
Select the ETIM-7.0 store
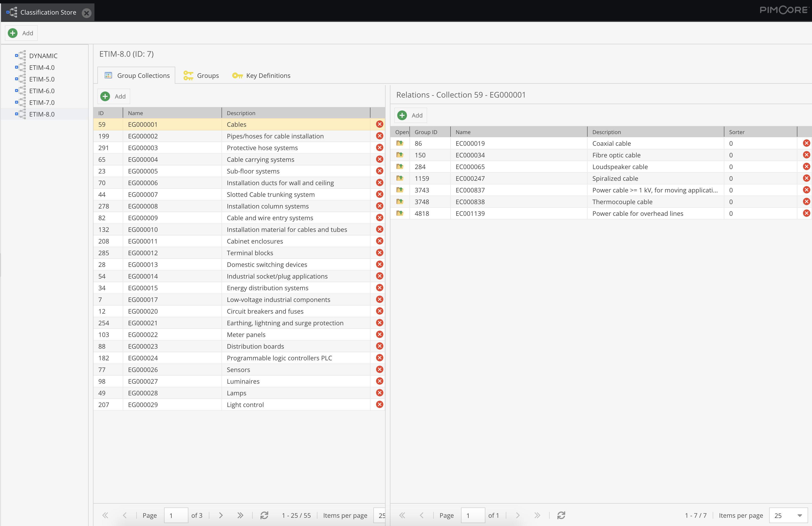click(42, 102)
